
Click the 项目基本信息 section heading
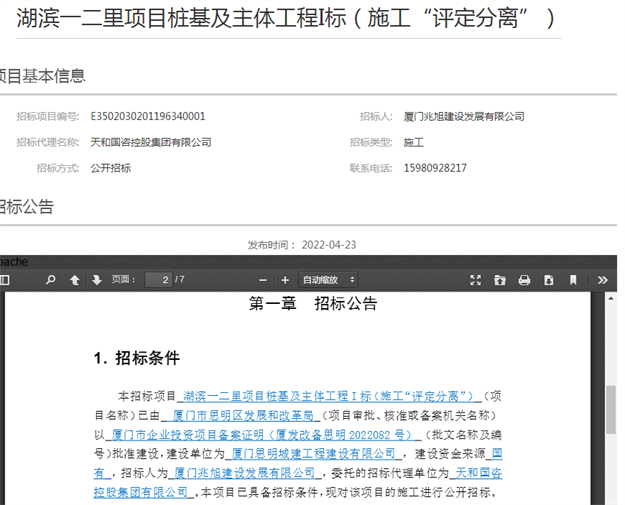point(42,76)
